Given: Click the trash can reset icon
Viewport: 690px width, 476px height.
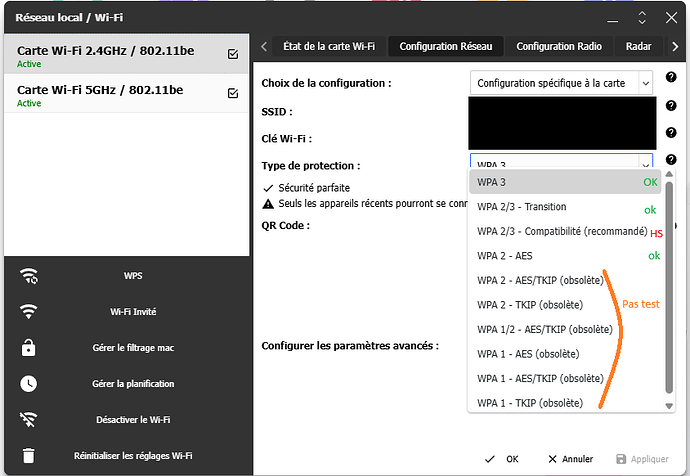Looking at the screenshot, I should pyautogui.click(x=29, y=455).
